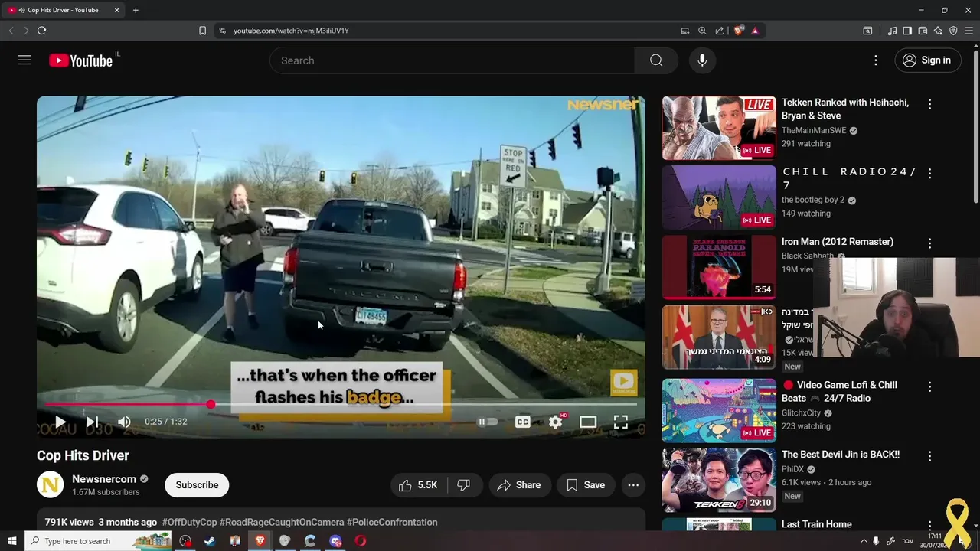Viewport: 980px width, 551px height.
Task: Toggle the browser sidebar panel
Action: click(x=907, y=31)
